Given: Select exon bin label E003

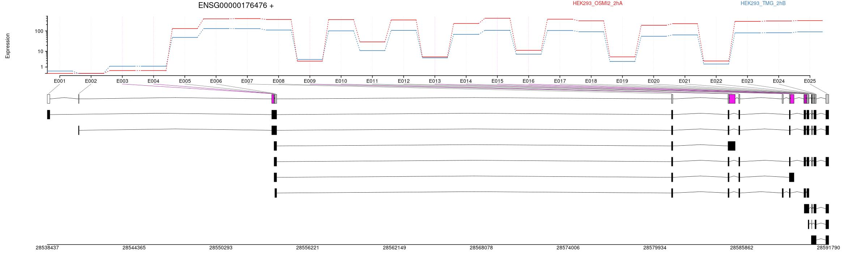Looking at the screenshot, I should [x=122, y=81].
